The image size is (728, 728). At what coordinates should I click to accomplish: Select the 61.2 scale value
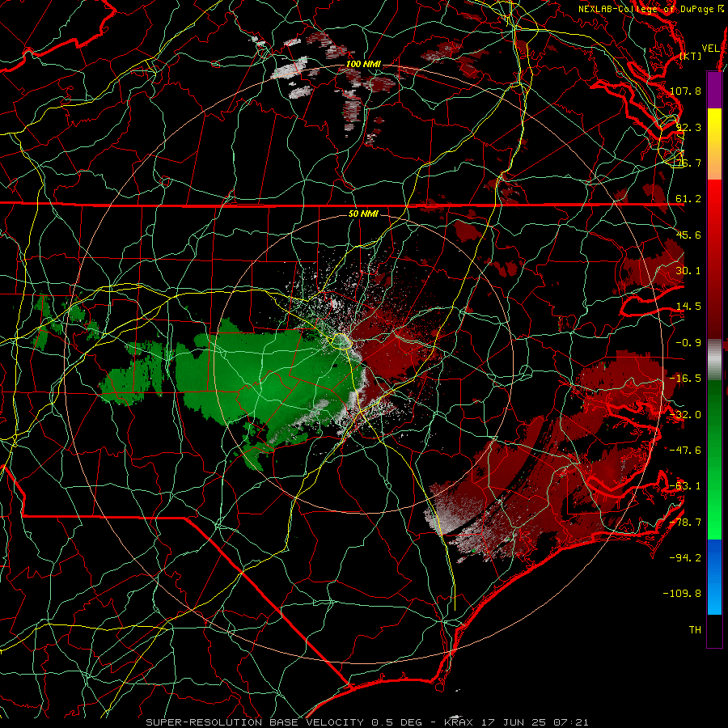coord(688,199)
